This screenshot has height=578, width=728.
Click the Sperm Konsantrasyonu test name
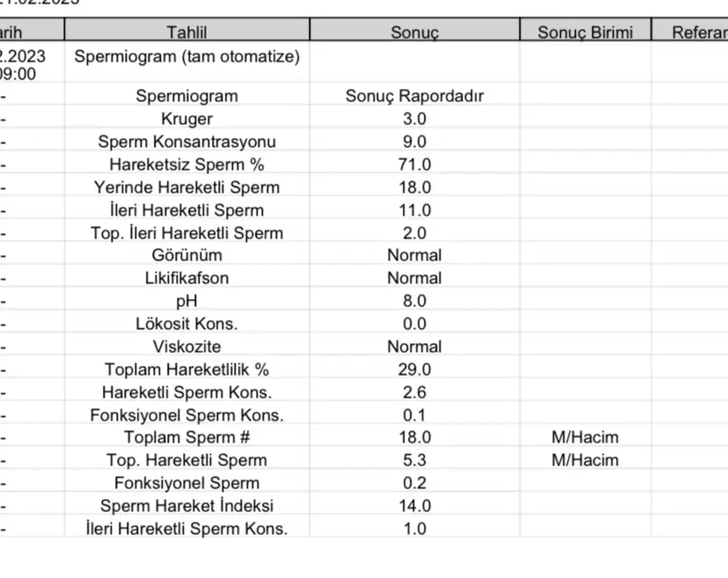point(186,142)
